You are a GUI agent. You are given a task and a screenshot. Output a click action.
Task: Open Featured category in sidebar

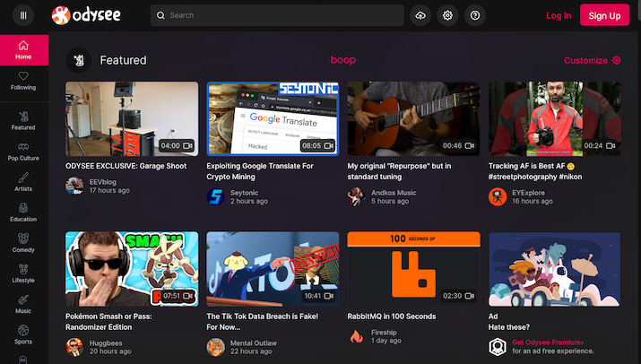[x=23, y=121]
